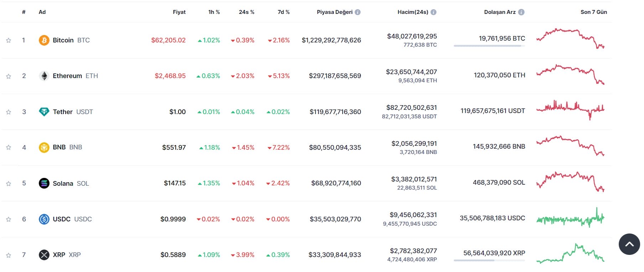Add Bitcoin to watchlist via star toggle
This screenshot has width=644, height=272.
8,40
